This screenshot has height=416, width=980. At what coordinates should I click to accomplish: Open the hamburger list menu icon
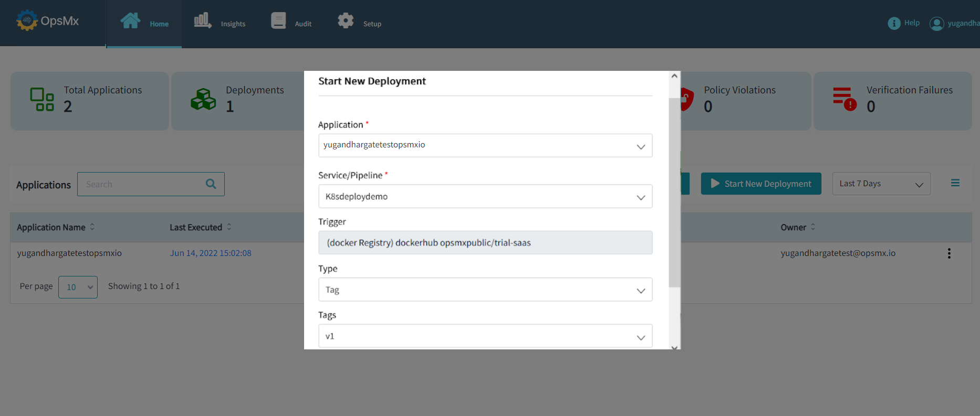tap(955, 183)
